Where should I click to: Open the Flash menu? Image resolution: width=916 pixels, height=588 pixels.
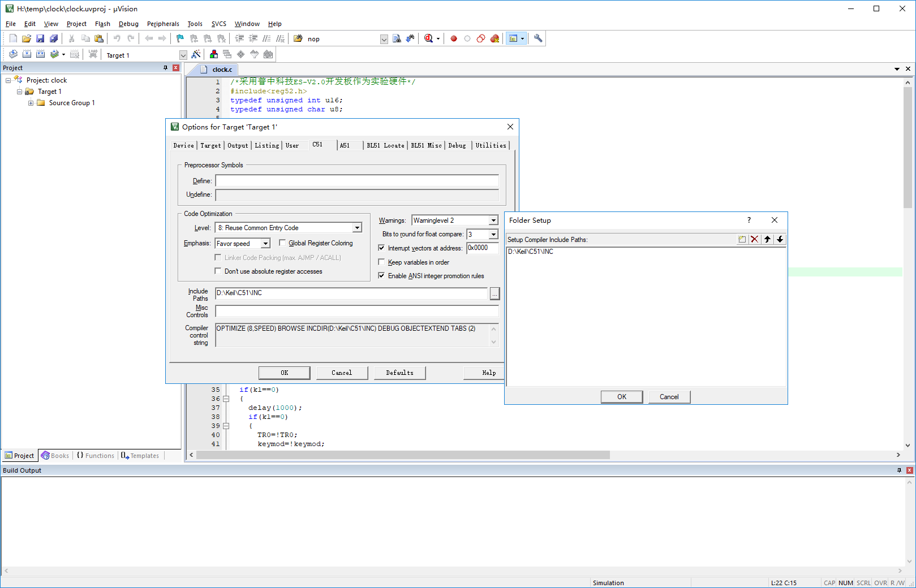(102, 24)
